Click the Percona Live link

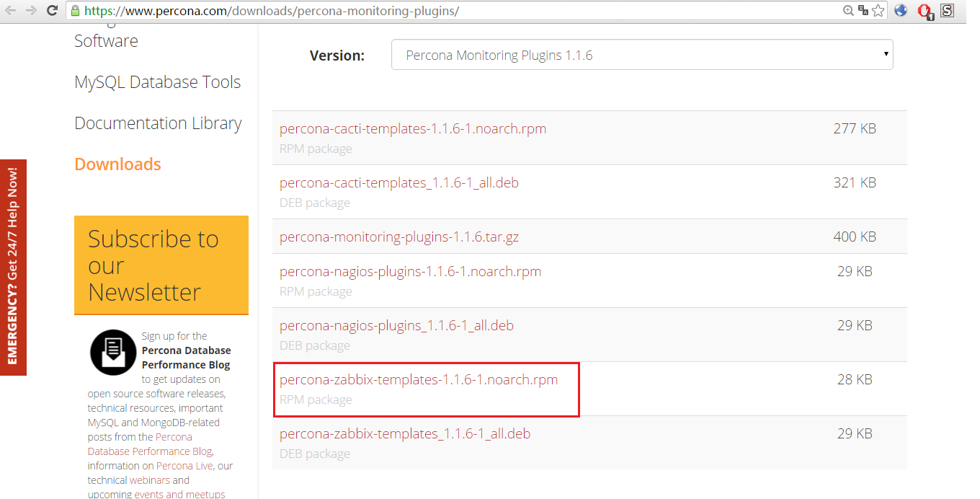pyautogui.click(x=185, y=466)
